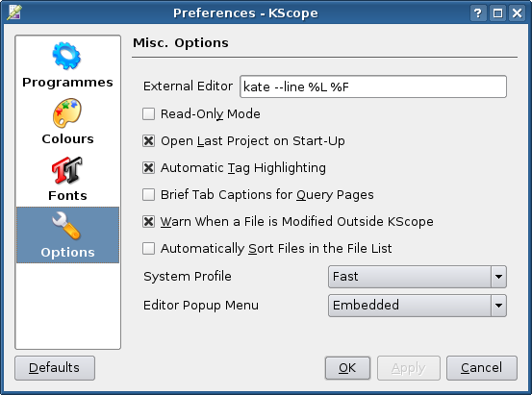The height and width of the screenshot is (395, 532).
Task: Select the Options wrench icon
Action: coord(66,226)
